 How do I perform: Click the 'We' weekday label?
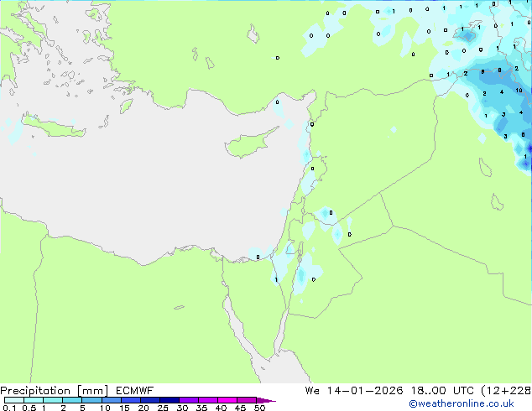pos(312,391)
